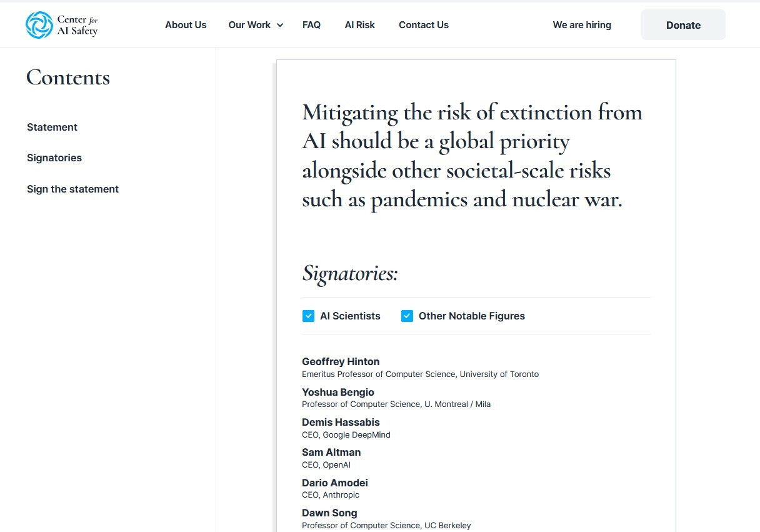Jump to Signatories in Contents sidebar

(54, 158)
